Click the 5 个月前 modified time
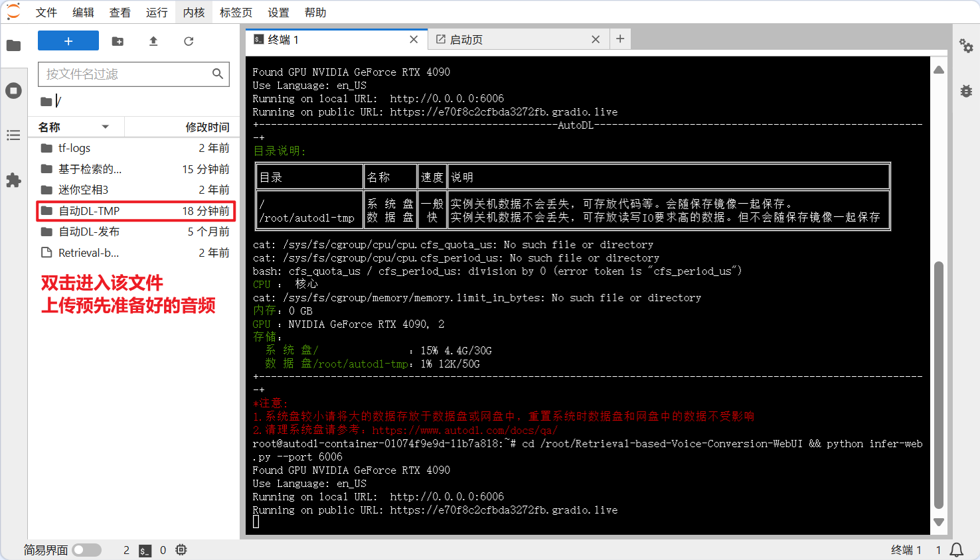Viewport: 980px width, 560px height. (208, 232)
